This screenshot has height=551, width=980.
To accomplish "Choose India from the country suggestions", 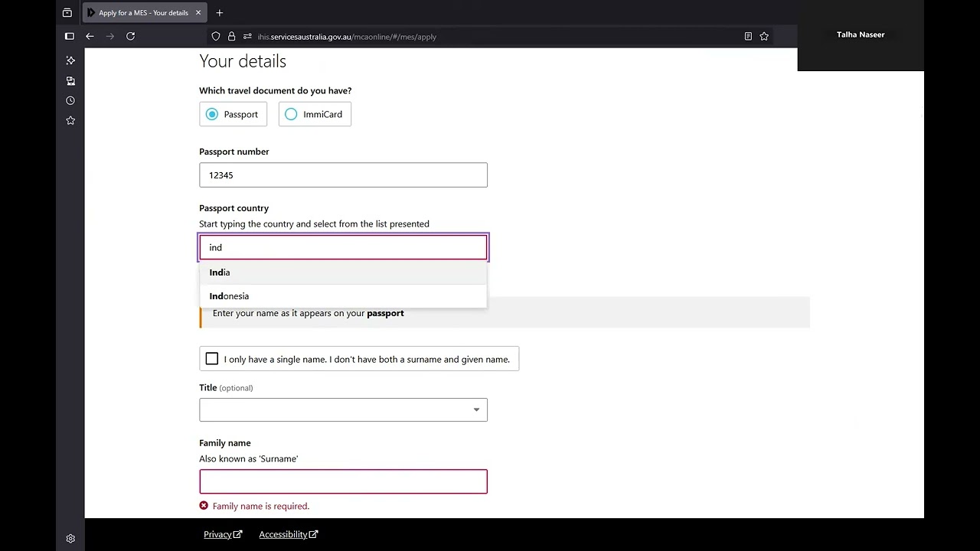I will pos(343,272).
